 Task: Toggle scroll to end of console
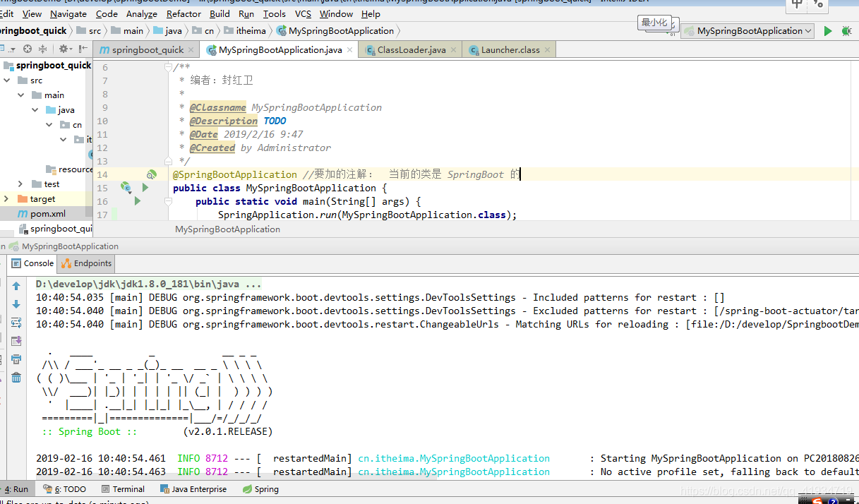point(16,341)
